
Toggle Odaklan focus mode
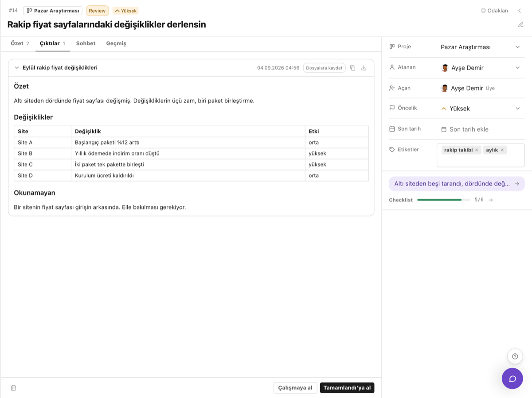coord(494,11)
